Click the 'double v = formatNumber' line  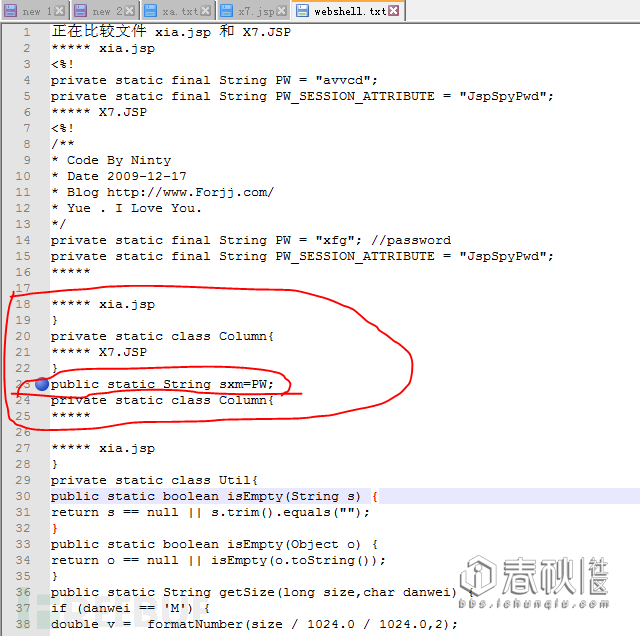pos(254,624)
